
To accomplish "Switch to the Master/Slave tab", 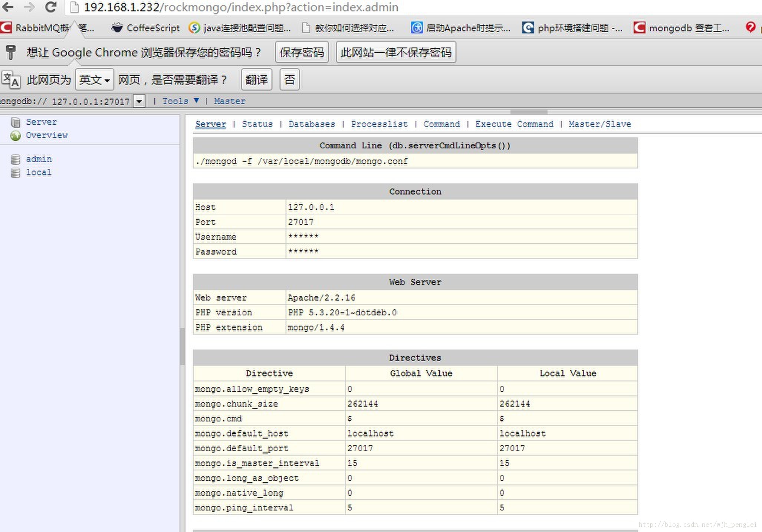I will click(x=600, y=124).
